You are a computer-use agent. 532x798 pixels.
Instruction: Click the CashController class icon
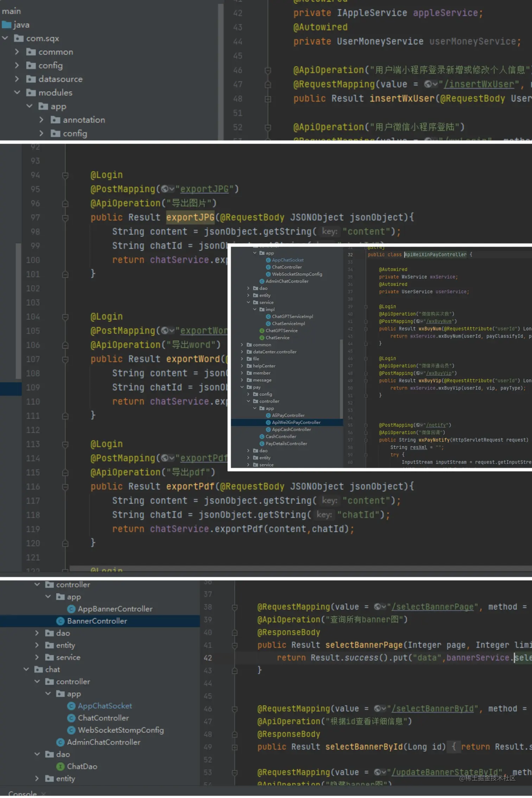262,437
